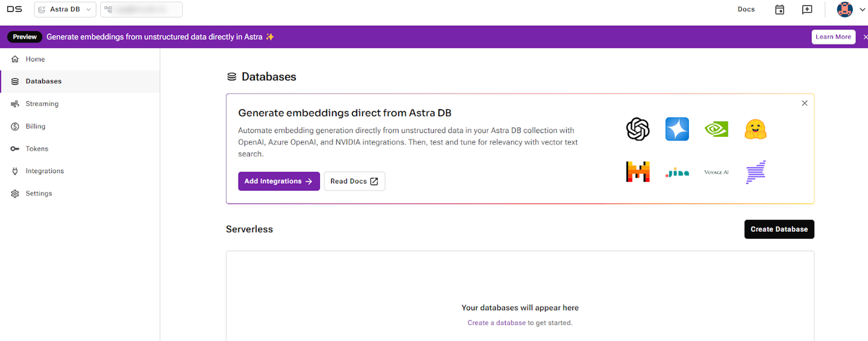Click the blue Azure OpenAI star icon
Viewport: 868px width, 341px height.
click(677, 129)
